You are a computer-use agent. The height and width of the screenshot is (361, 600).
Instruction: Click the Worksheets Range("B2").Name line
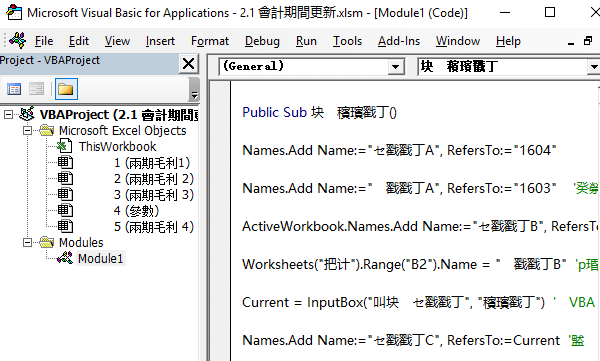(x=404, y=264)
